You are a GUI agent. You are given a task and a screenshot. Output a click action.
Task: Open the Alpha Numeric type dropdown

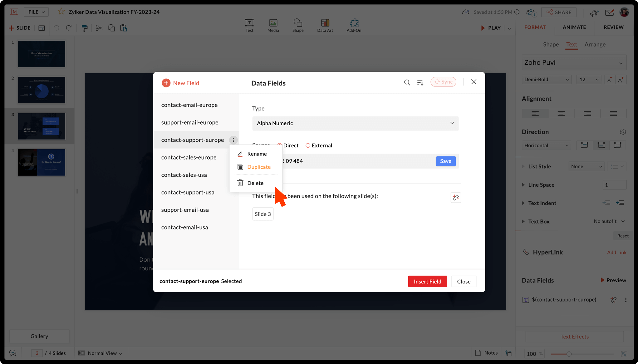pos(355,123)
